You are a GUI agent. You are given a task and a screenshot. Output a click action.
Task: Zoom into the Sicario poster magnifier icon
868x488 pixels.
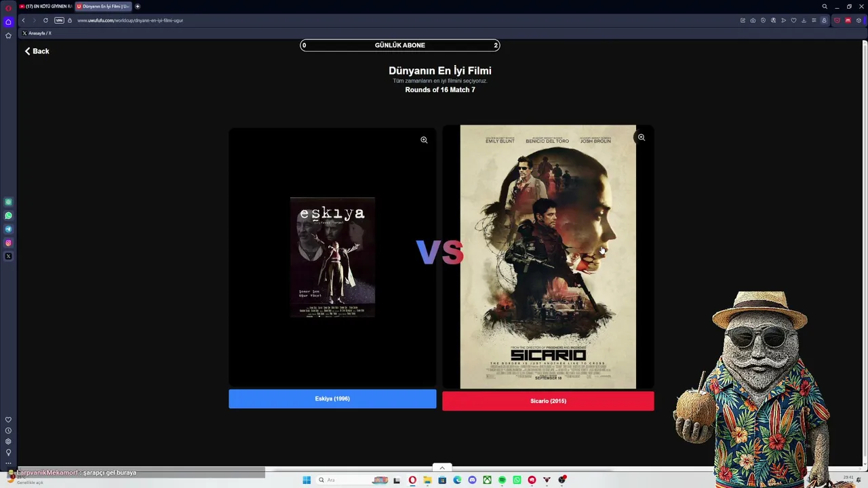click(641, 138)
